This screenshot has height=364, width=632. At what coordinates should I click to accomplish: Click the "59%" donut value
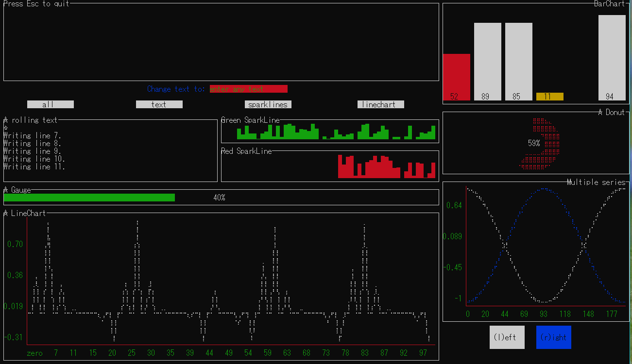534,143
